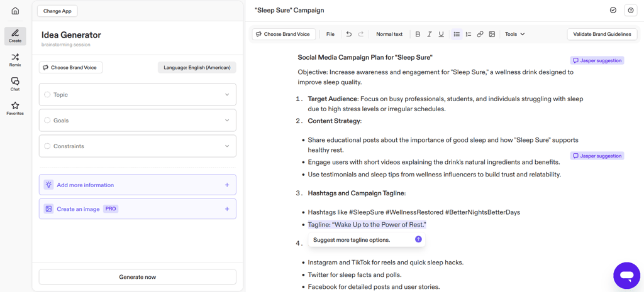Open the help question mark icon
This screenshot has height=292, width=644.
(x=631, y=10)
